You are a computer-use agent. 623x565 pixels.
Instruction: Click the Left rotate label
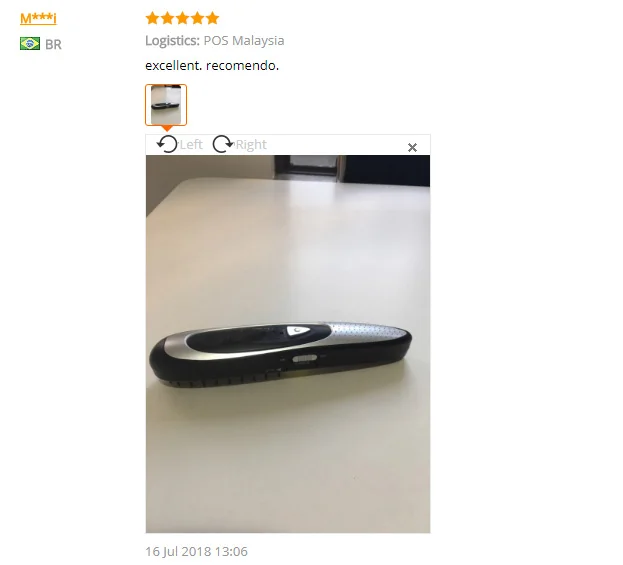191,145
